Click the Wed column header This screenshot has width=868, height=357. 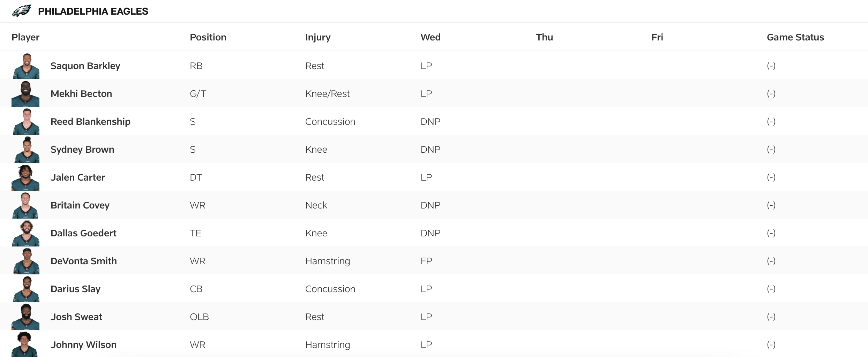(x=430, y=37)
